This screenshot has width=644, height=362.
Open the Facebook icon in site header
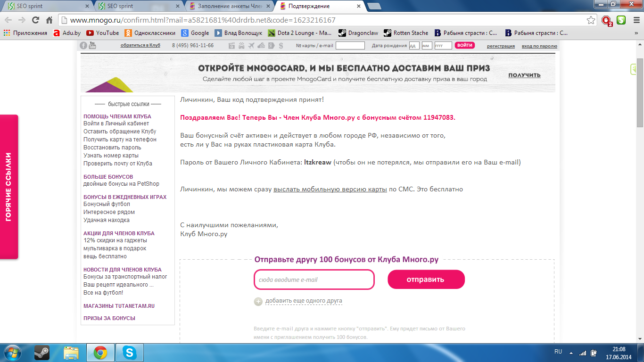pyautogui.click(x=83, y=45)
